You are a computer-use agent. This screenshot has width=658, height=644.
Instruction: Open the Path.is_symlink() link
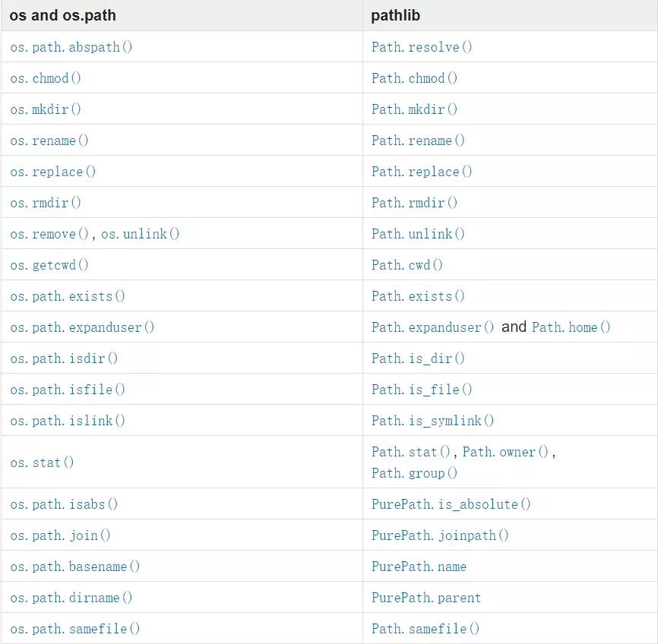pyautogui.click(x=433, y=421)
